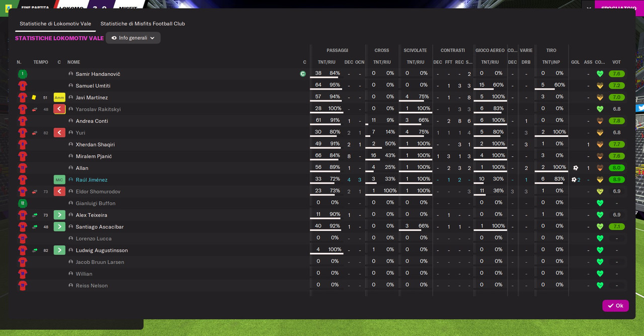Sort by the NOME column header
This screenshot has width=644, height=336.
tap(74, 62)
